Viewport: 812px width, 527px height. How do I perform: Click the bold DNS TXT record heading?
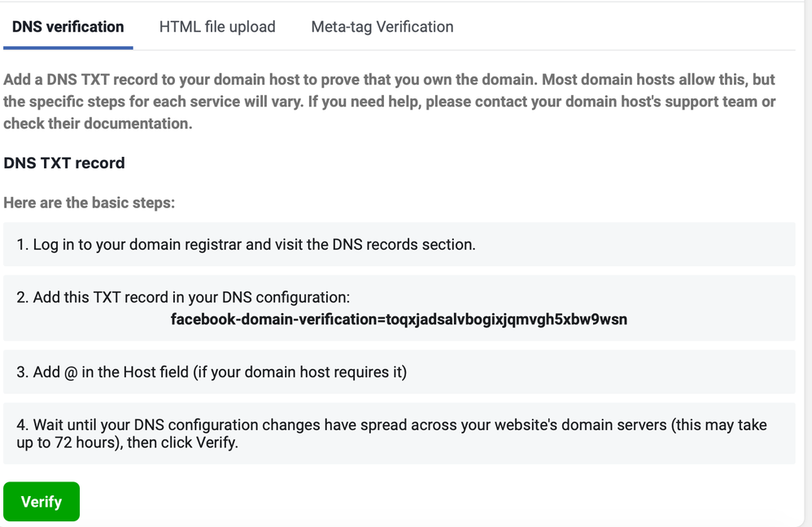coord(63,163)
